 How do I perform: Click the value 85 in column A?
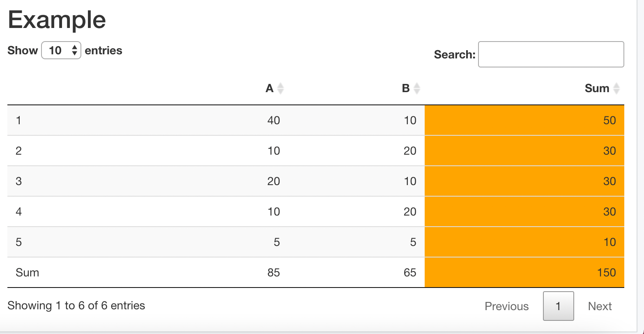(x=274, y=272)
